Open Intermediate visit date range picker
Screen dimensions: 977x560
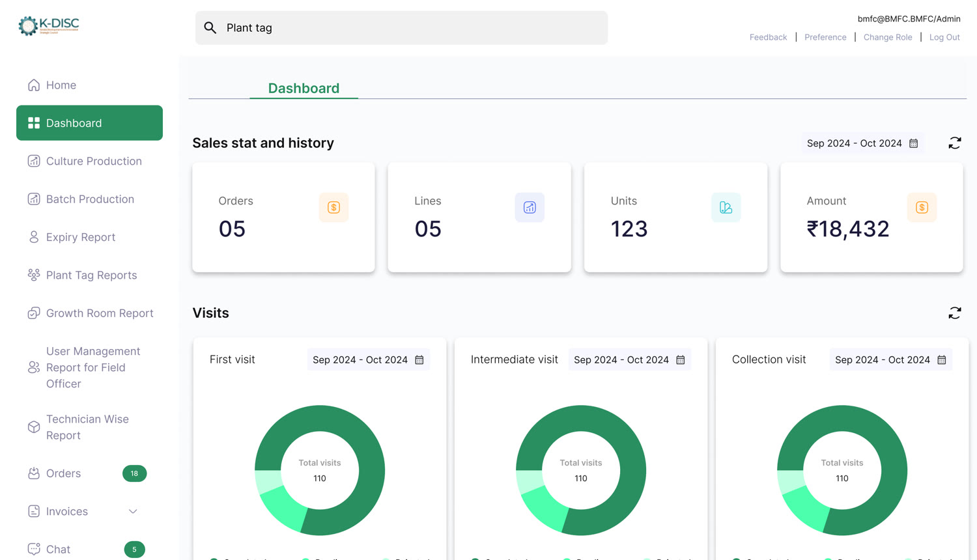[x=629, y=359]
